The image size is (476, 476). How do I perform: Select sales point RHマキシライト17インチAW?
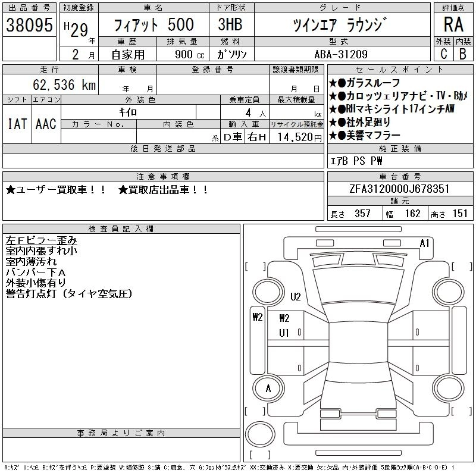coord(392,109)
